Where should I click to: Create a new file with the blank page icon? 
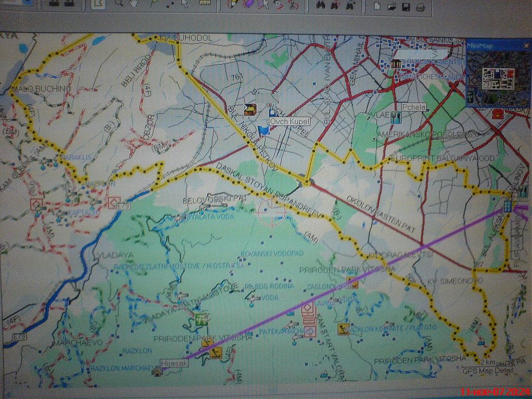tap(377, 6)
